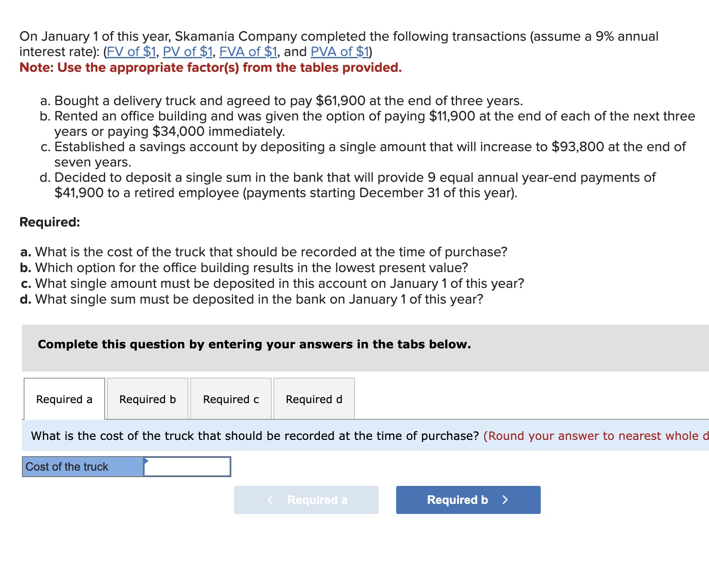Click the right chevron on Required b button
This screenshot has width=709, height=588.
[505, 499]
